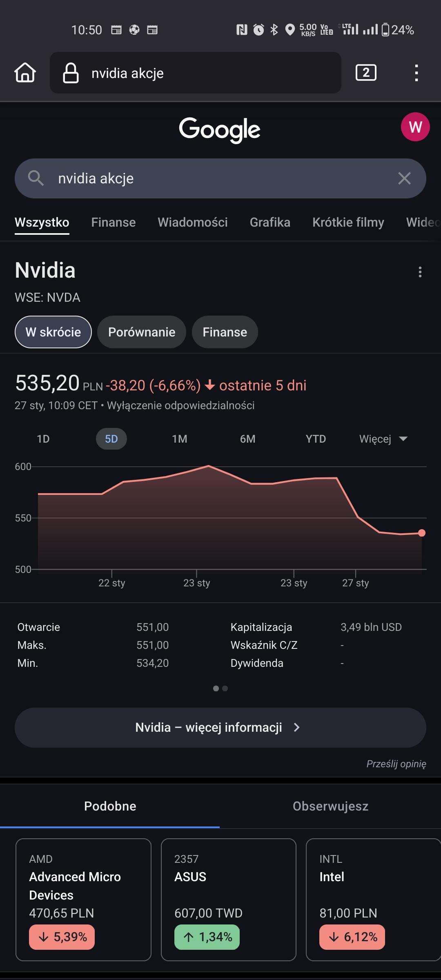Select the 1D chart range
Viewport: 441px width, 980px height.
(43, 439)
